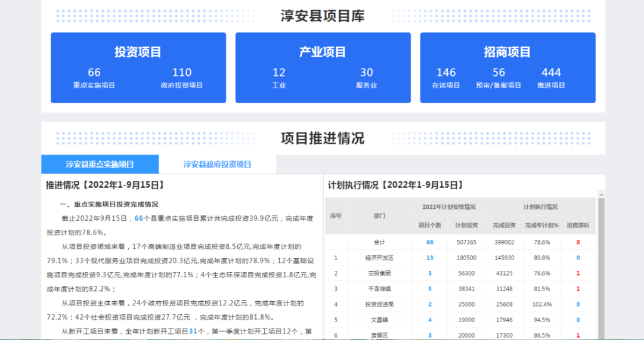Click the table scrollbar up arrow

tap(601, 194)
